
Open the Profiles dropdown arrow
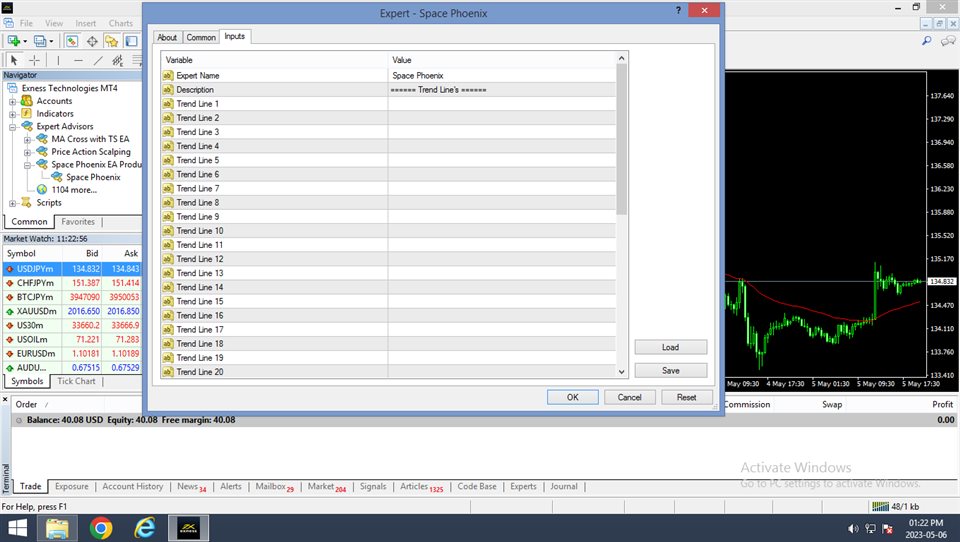coord(51,42)
